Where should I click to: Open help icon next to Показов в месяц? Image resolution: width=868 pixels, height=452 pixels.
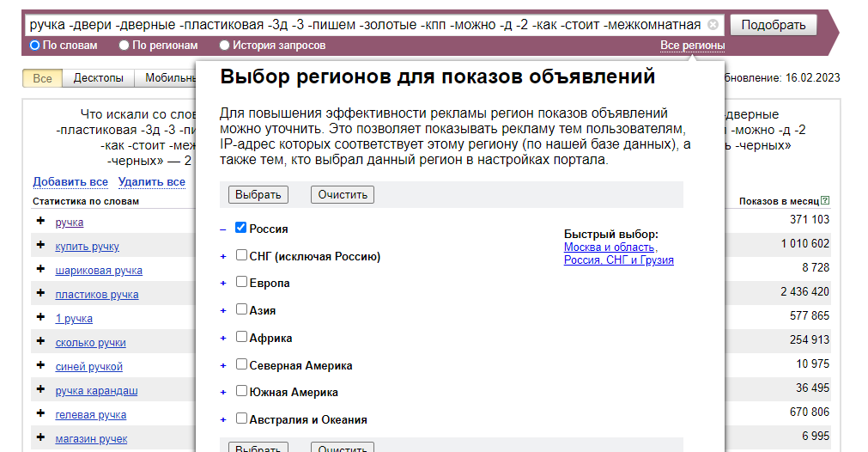(x=825, y=200)
